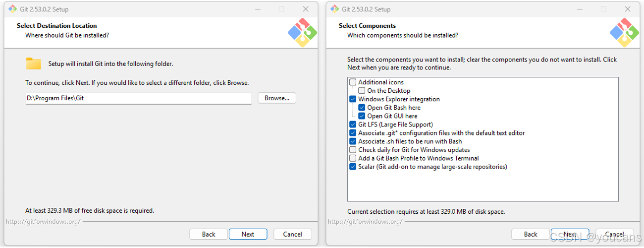The height and width of the screenshot is (248, 644).
Task: Click the destination folder path field
Action: coord(139,98)
